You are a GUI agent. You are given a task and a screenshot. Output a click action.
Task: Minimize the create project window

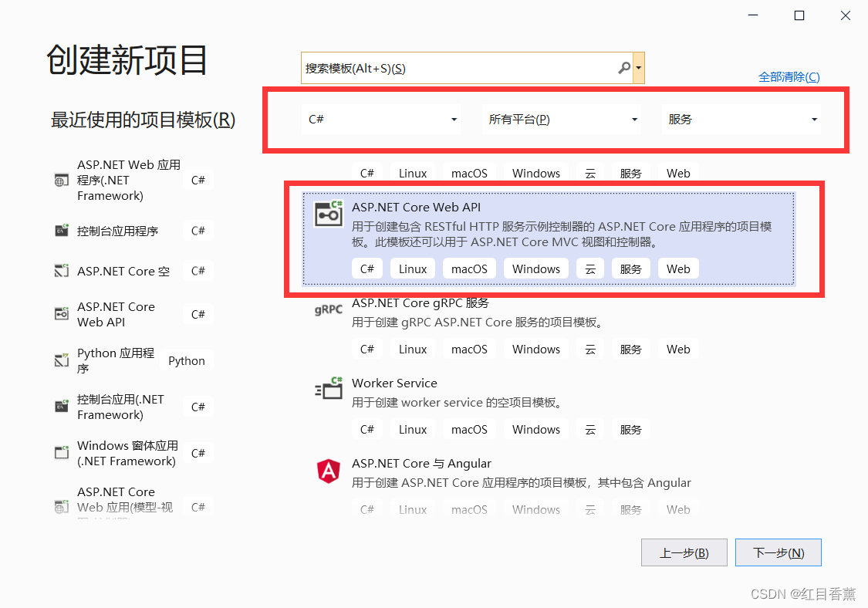point(753,15)
